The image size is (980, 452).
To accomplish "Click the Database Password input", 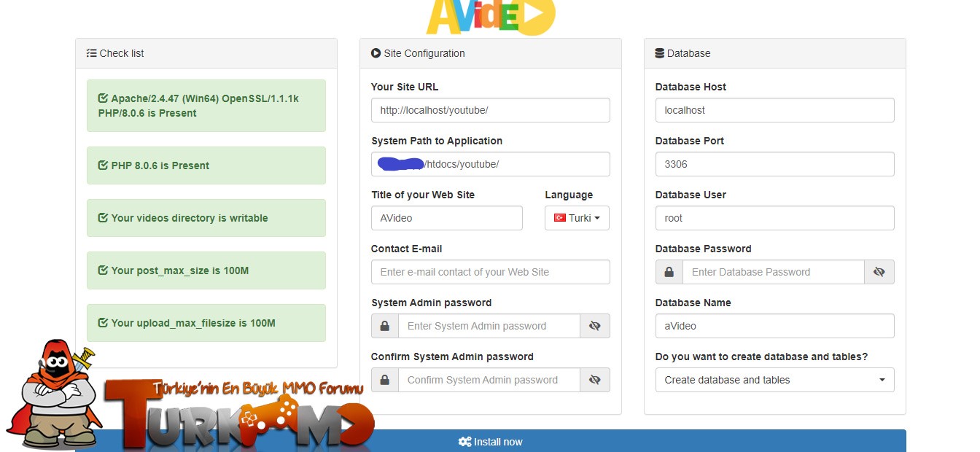I will point(774,272).
